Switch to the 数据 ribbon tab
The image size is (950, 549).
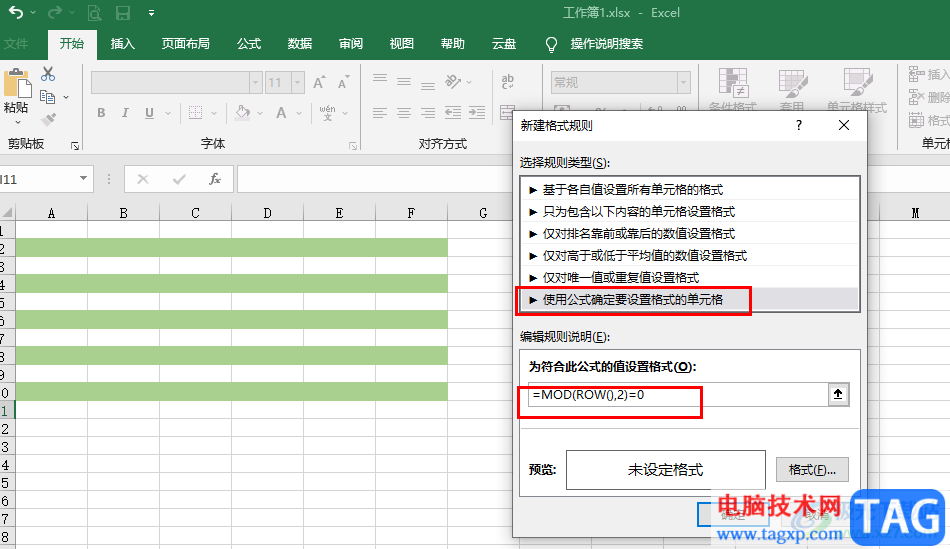pos(299,44)
